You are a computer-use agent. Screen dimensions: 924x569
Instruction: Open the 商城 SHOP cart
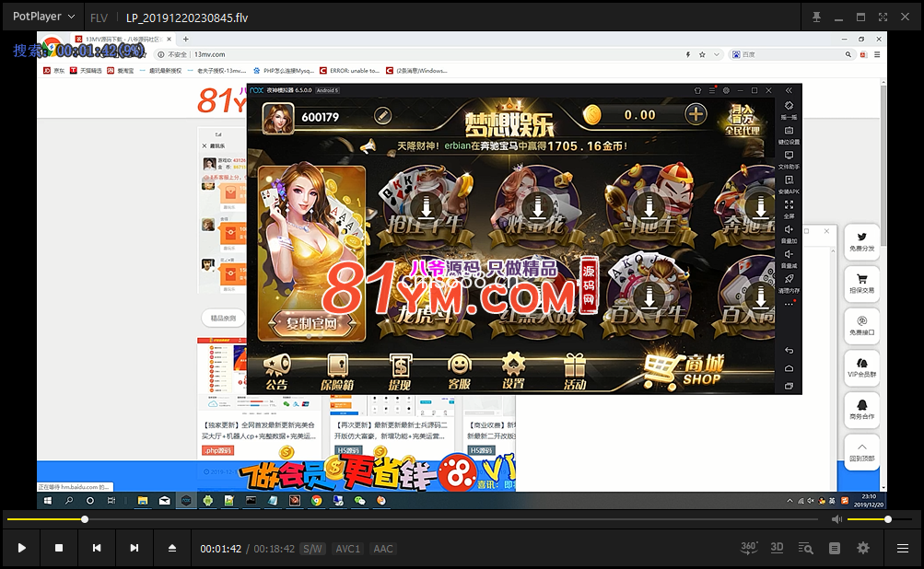click(x=684, y=371)
